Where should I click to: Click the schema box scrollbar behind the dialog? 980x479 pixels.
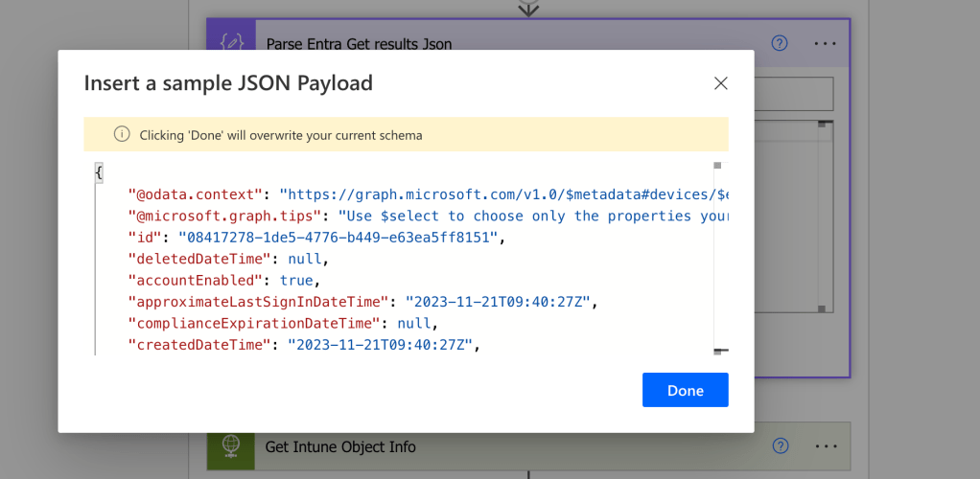822,220
